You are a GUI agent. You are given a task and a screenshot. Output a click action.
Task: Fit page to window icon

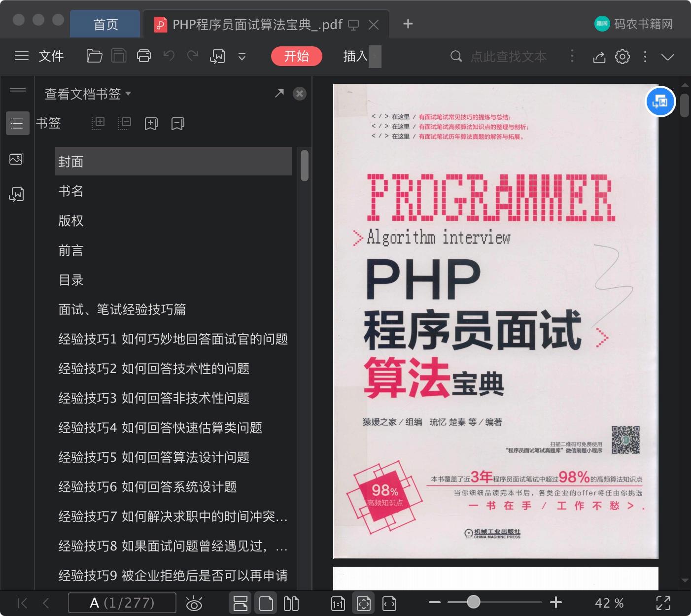point(364,603)
